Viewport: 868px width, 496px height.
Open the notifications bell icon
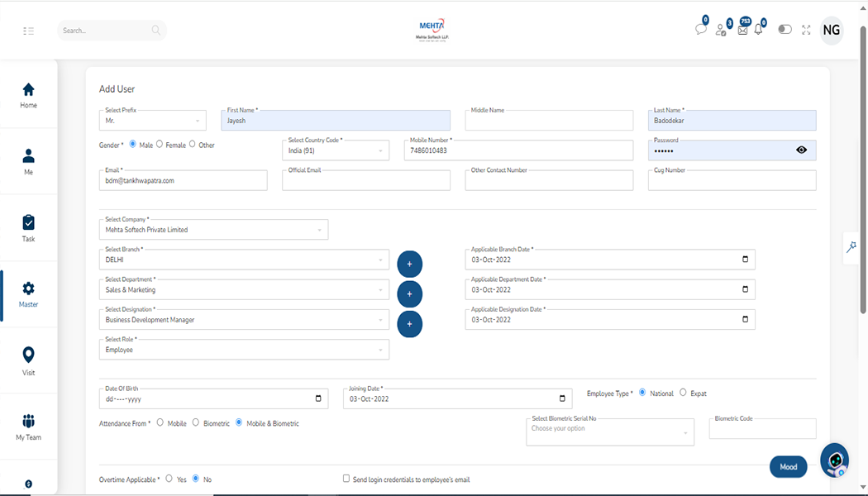click(758, 30)
